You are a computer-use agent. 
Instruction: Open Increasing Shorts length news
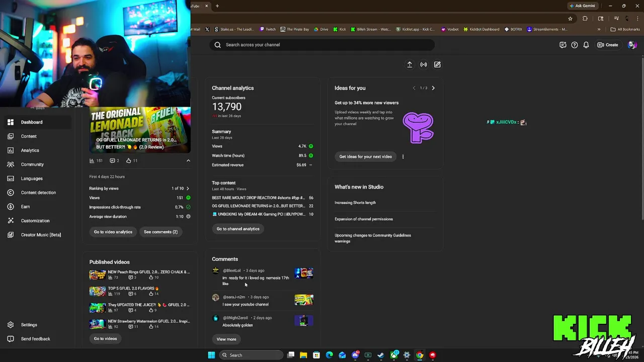pyautogui.click(x=355, y=203)
